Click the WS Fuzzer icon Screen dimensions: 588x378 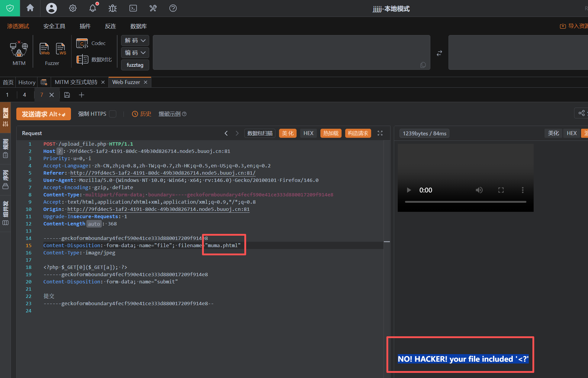click(x=60, y=48)
